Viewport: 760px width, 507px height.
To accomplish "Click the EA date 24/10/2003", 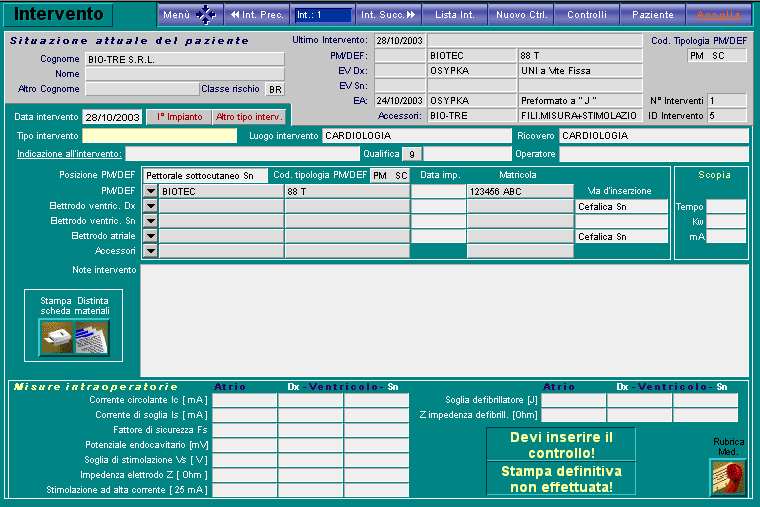I will pos(400,101).
